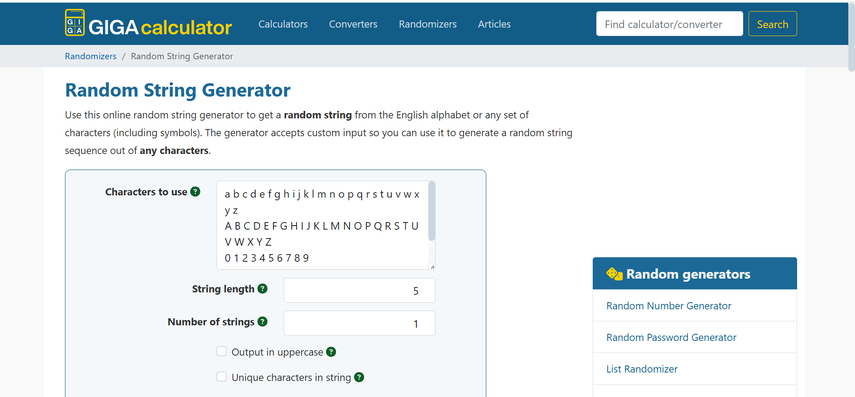Click help icon beside Number of strings
This screenshot has width=855, height=397.
click(262, 322)
